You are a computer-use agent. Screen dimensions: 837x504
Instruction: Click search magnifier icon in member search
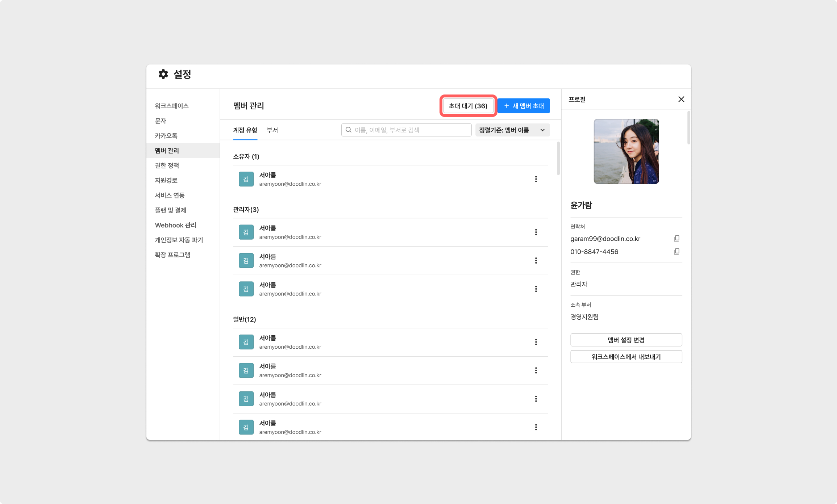349,130
